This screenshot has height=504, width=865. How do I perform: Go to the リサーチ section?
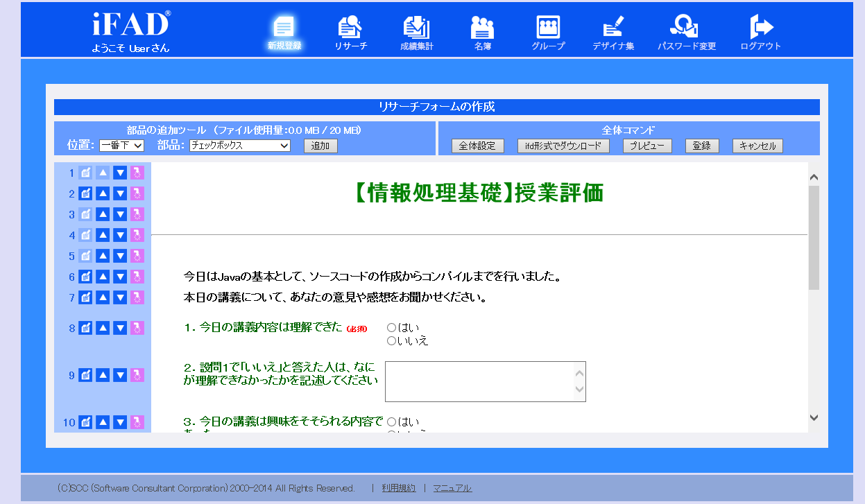[350, 33]
